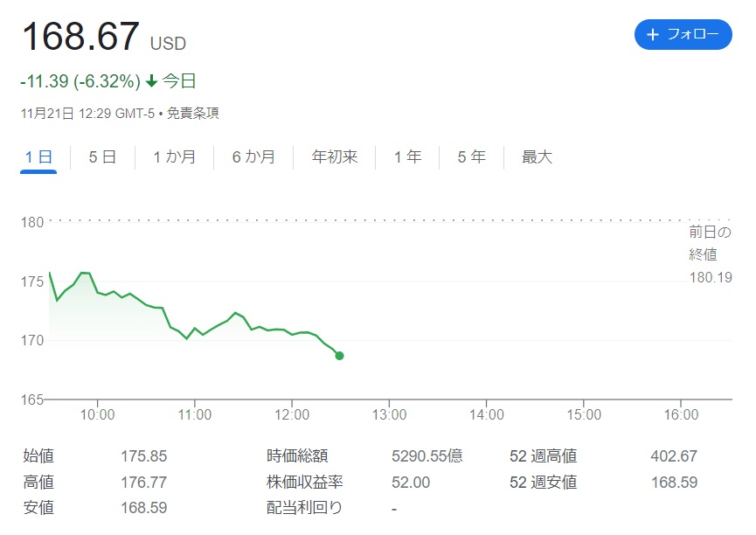Switch to the 5年 range tab

click(472, 157)
